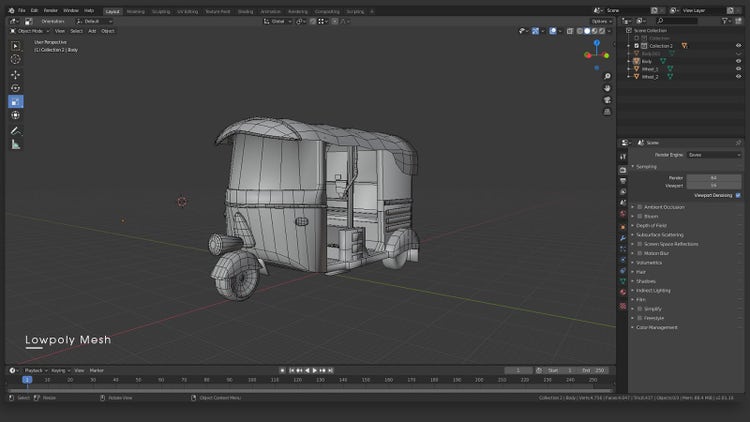The image size is (750, 422).
Task: Hide the Body object in outliner
Action: (738, 61)
